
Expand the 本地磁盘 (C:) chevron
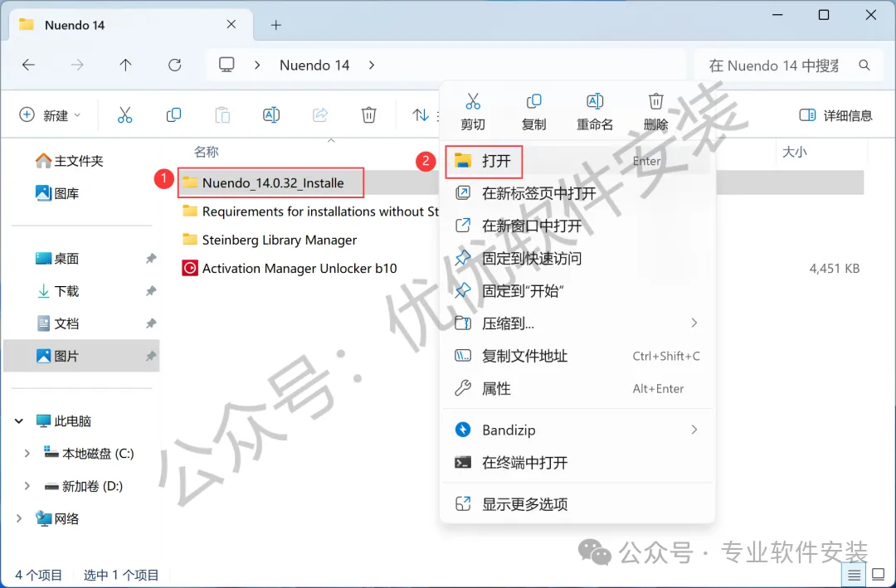tap(27, 454)
